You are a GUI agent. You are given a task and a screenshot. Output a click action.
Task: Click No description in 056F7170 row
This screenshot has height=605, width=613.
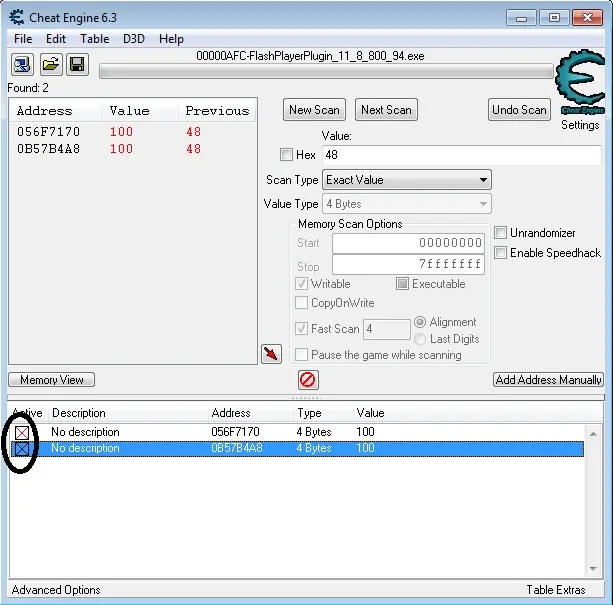(85, 432)
